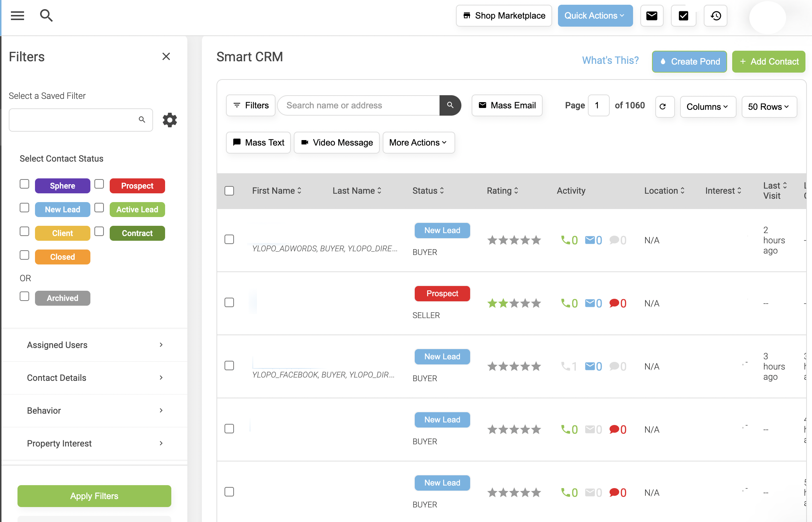Click the saved filter settings gear
Viewport: 812px width, 522px height.
click(x=169, y=120)
